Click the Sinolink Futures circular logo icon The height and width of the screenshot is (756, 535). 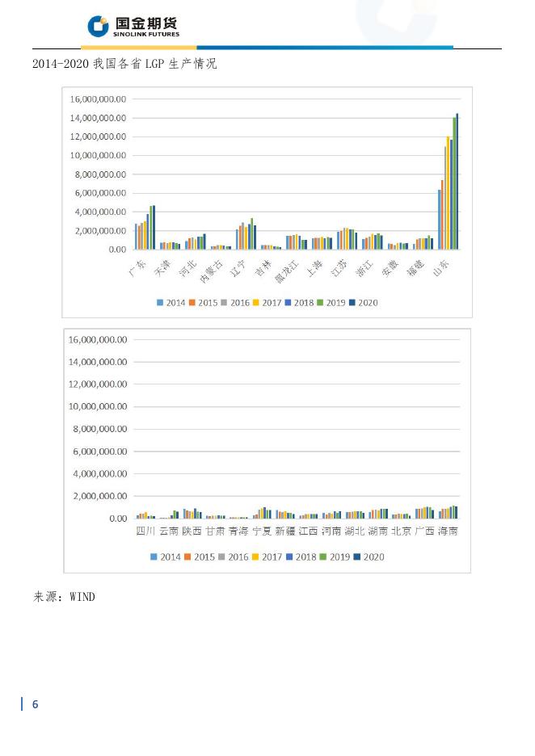tap(98, 26)
